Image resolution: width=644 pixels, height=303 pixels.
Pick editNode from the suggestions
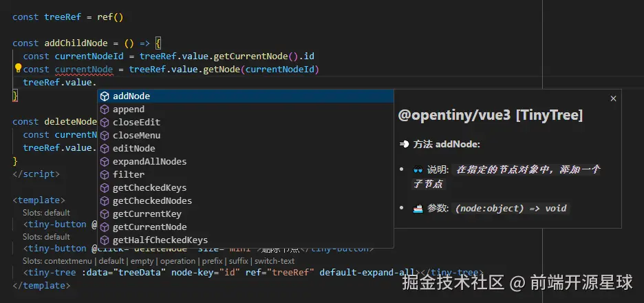point(133,148)
